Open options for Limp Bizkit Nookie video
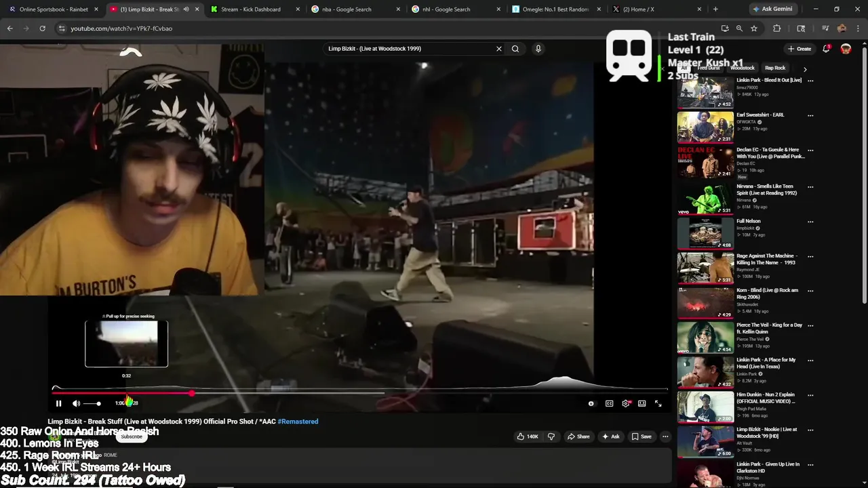Viewport: 868px width, 488px height. click(x=810, y=430)
